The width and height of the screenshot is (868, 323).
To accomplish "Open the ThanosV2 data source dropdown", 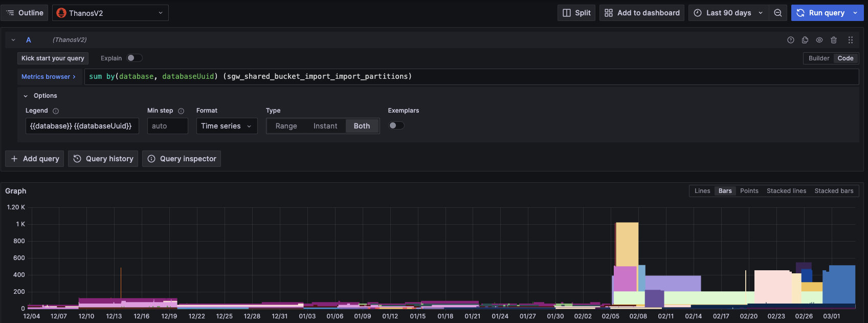I will click(110, 13).
